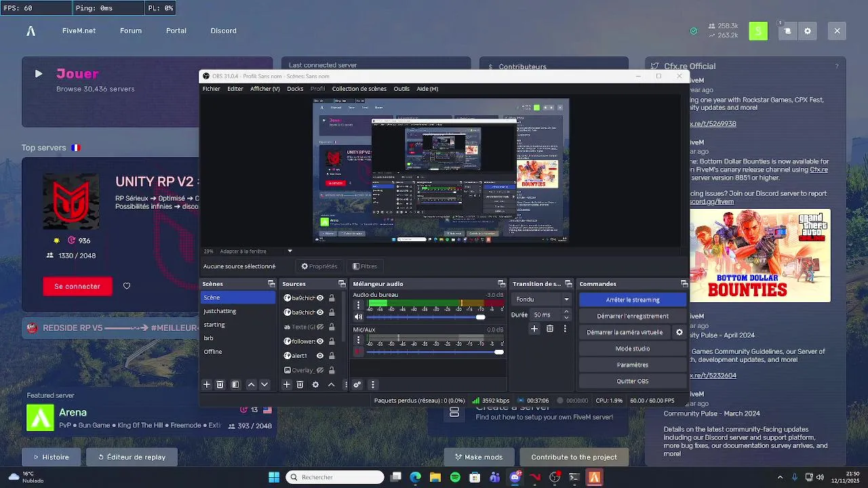Viewport: 868px width, 488px height.
Task: Move source up in Sources toolbar
Action: (331, 384)
